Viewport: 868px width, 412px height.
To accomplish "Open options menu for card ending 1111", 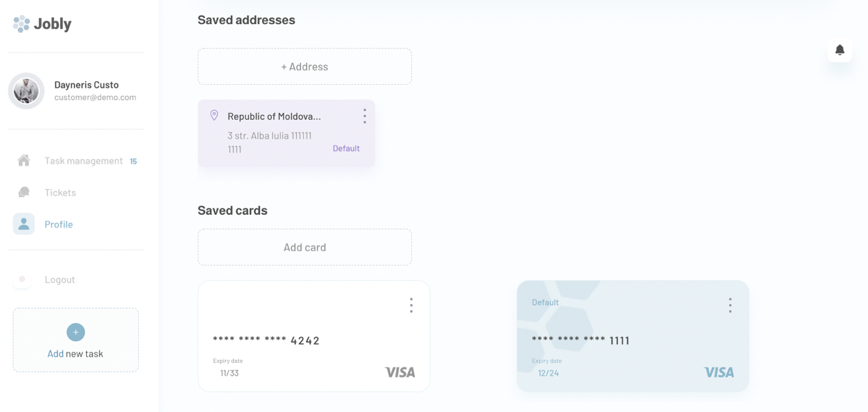I will [x=730, y=305].
